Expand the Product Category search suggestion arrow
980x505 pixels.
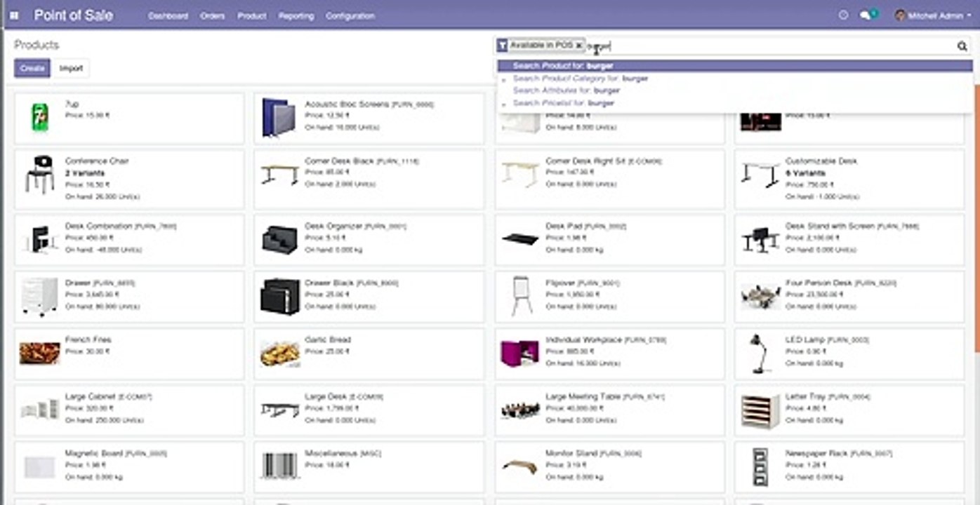coord(504,79)
